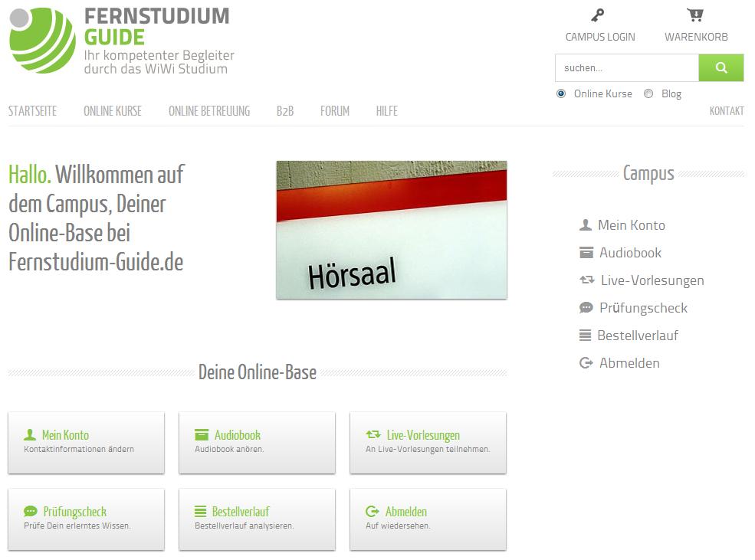Click 'An Live-Vorlesungen teilnehmen.' text

tap(428, 450)
